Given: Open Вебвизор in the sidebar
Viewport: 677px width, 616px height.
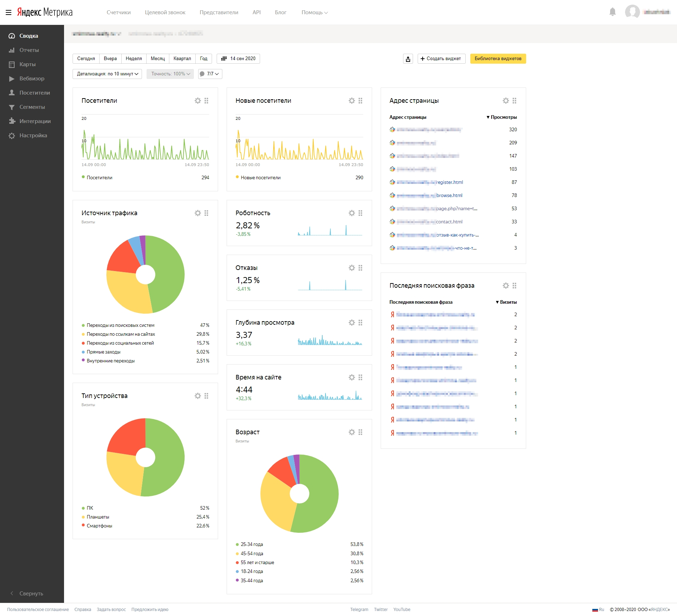Looking at the screenshot, I should 32,79.
